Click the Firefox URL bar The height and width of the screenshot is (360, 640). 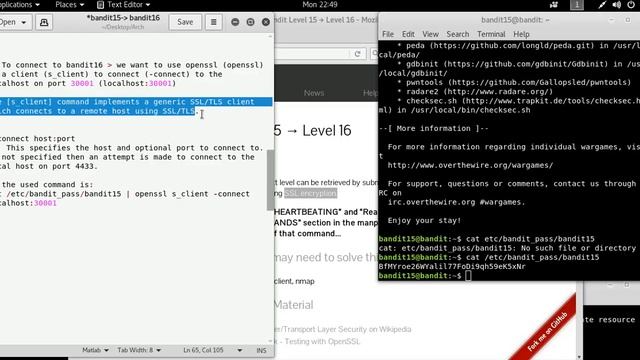(x=312, y=54)
